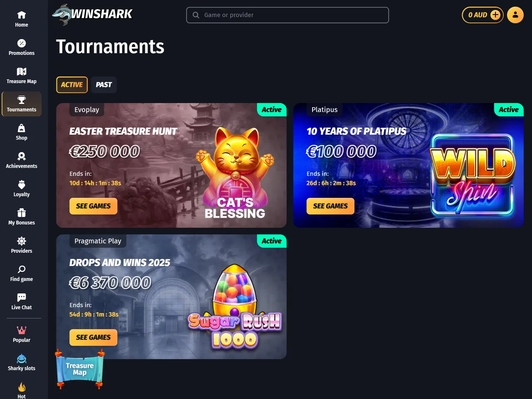Open the Home sidebar icon
This screenshot has height=399, width=532.
click(x=22, y=15)
